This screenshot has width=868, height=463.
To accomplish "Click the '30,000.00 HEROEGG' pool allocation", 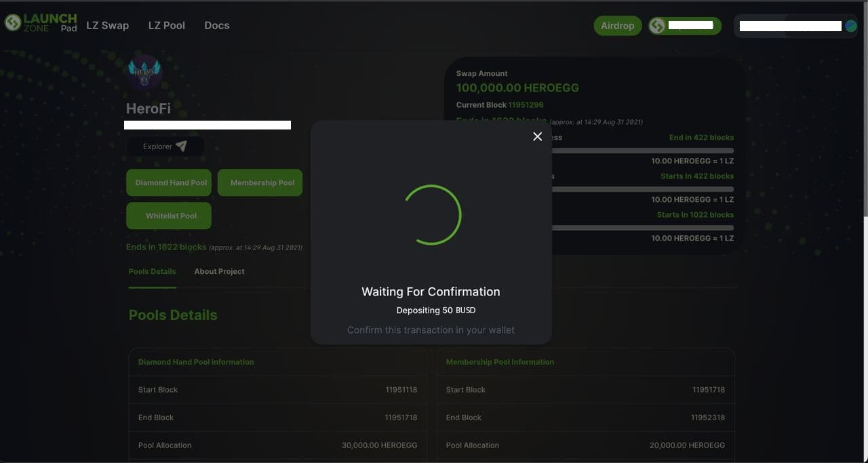I will pyautogui.click(x=380, y=445).
